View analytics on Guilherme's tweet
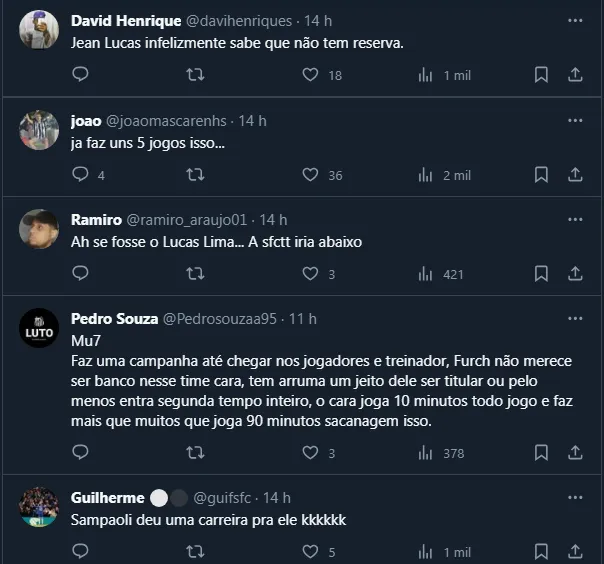Image resolution: width=604 pixels, height=564 pixels. [x=425, y=551]
